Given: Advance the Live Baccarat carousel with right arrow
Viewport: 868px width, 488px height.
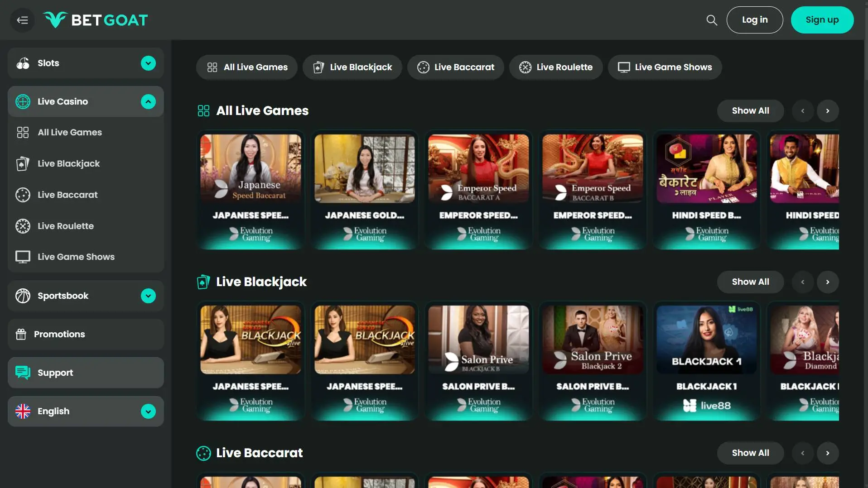Looking at the screenshot, I should coord(828,453).
